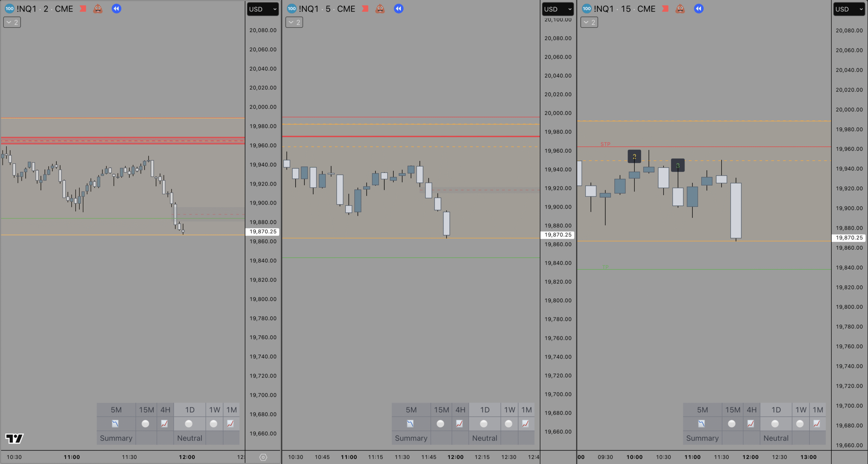Click the replay rewind icon on 2-minute chart

coord(116,9)
